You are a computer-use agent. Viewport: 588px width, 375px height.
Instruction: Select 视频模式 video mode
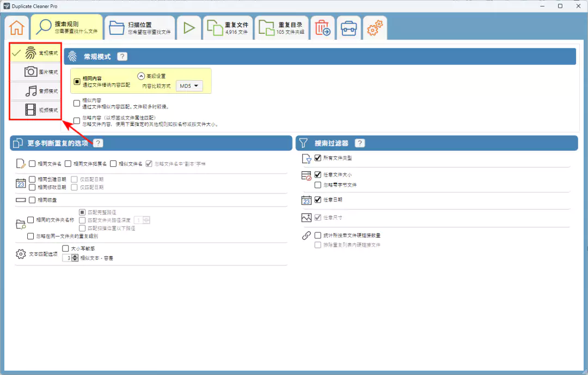pos(35,110)
